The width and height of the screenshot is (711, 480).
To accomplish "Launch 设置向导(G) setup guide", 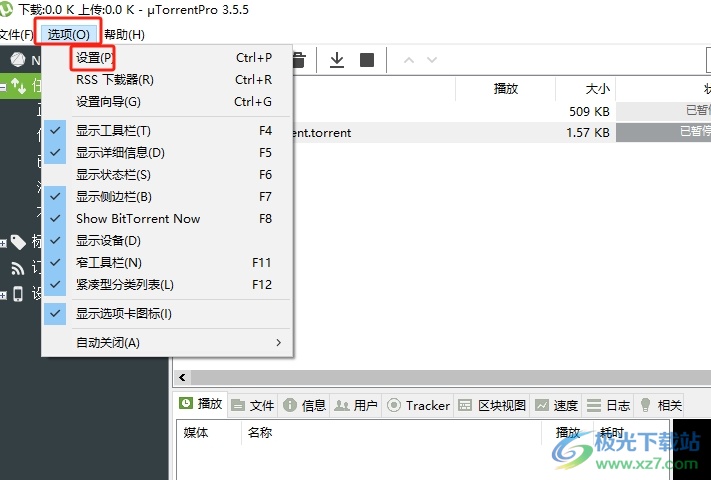I will tap(168, 102).
